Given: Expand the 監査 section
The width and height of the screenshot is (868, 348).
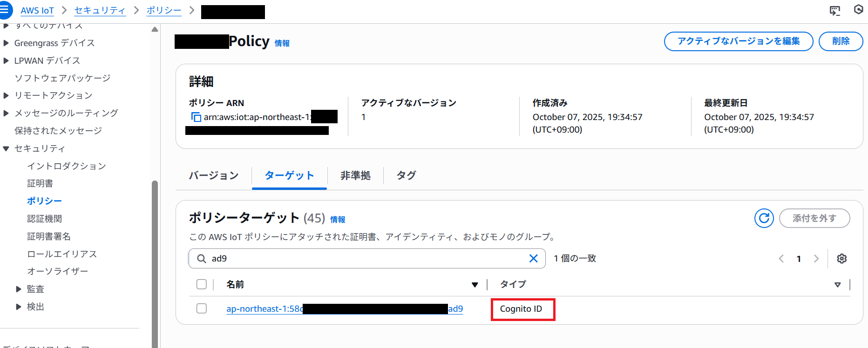Looking at the screenshot, I should click(19, 289).
